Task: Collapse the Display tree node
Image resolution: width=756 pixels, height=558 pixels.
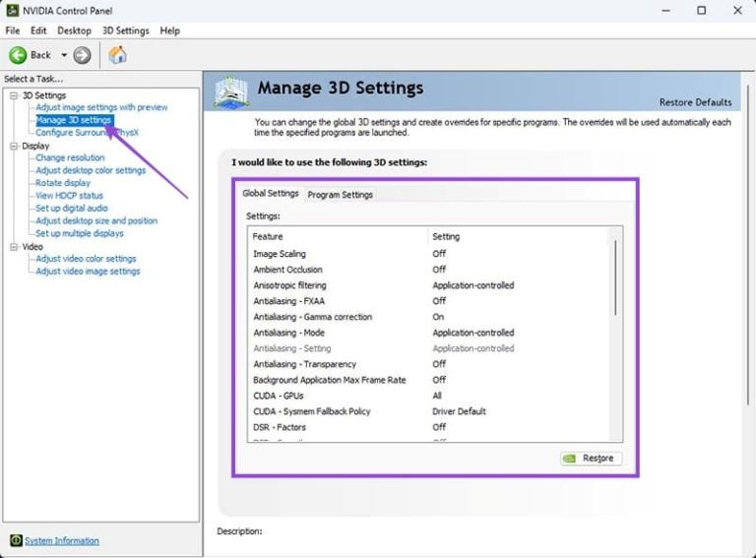Action: tap(14, 146)
